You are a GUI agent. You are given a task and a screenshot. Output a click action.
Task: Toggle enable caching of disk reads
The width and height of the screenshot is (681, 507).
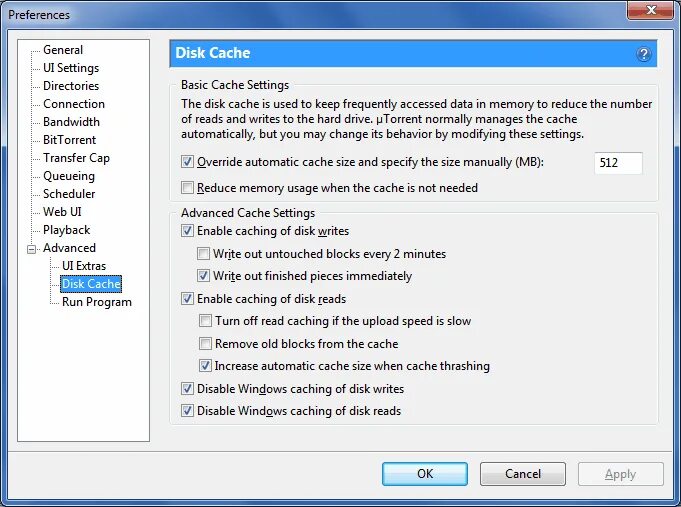187,298
